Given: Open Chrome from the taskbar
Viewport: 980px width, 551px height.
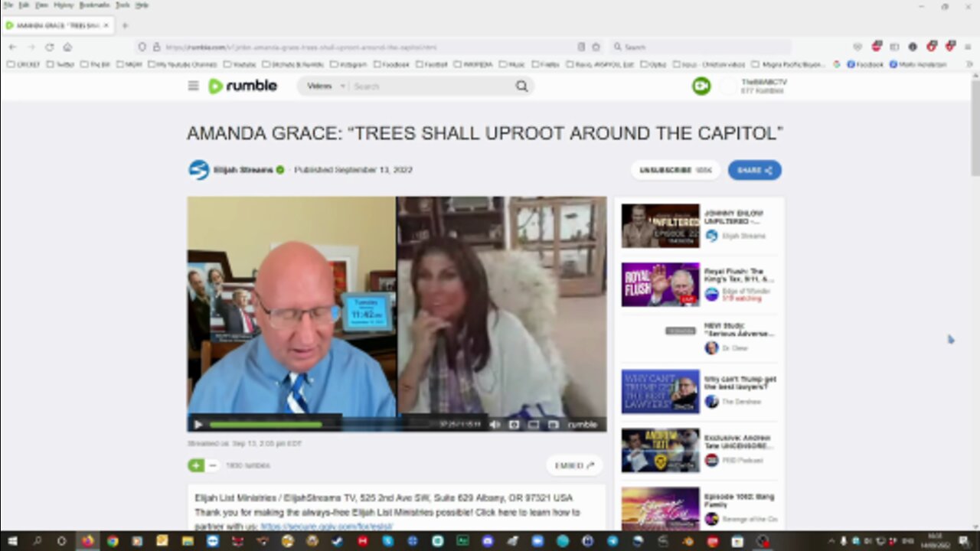Looking at the screenshot, I should 113,541.
